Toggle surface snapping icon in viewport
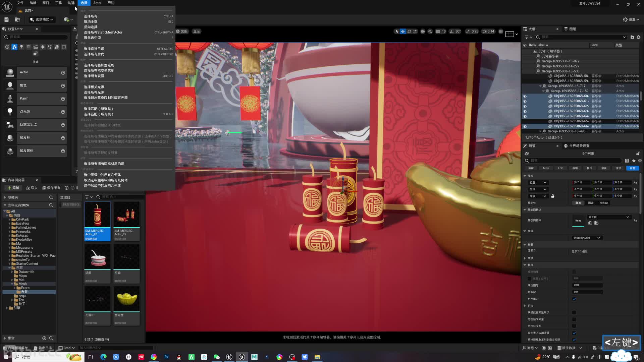 430,32
